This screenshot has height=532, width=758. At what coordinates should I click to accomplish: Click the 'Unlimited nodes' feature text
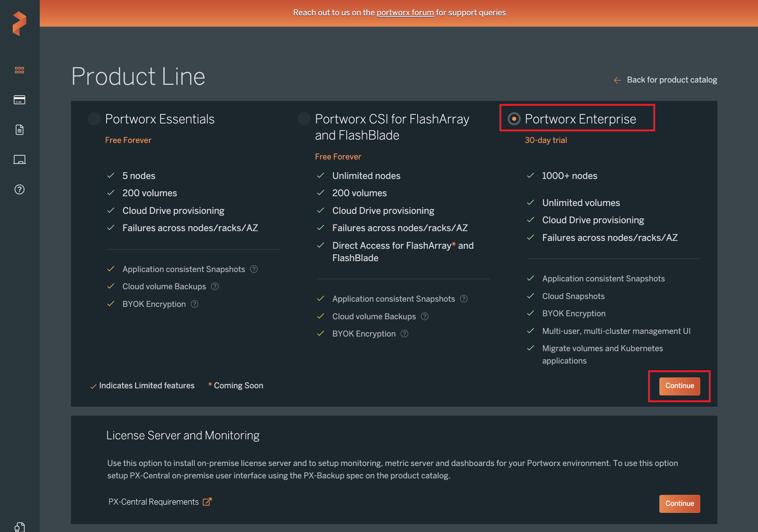[x=366, y=176]
